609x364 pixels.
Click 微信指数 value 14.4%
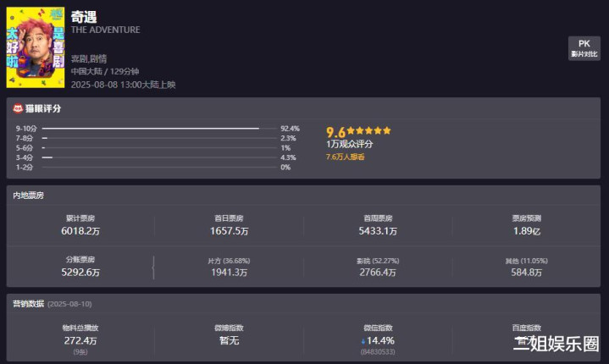(x=380, y=340)
